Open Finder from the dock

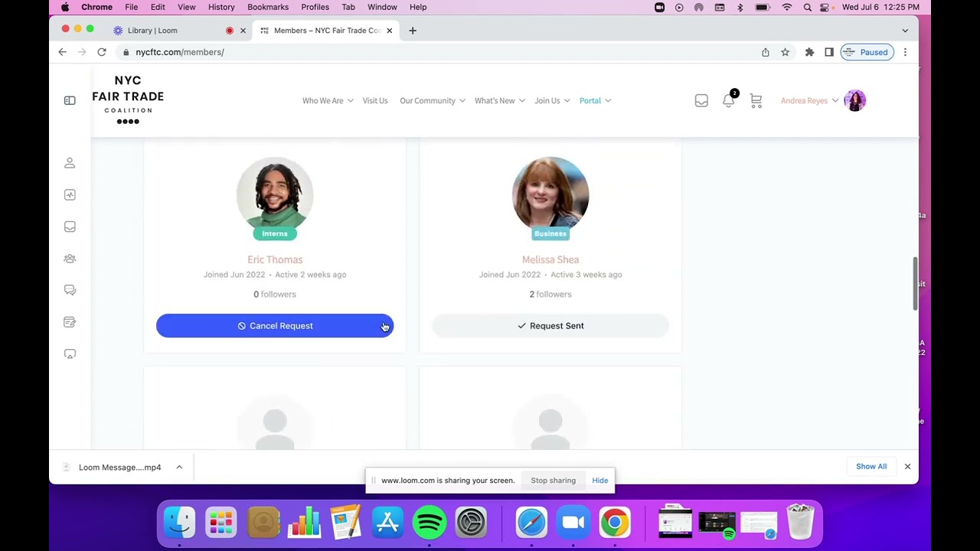(x=180, y=523)
